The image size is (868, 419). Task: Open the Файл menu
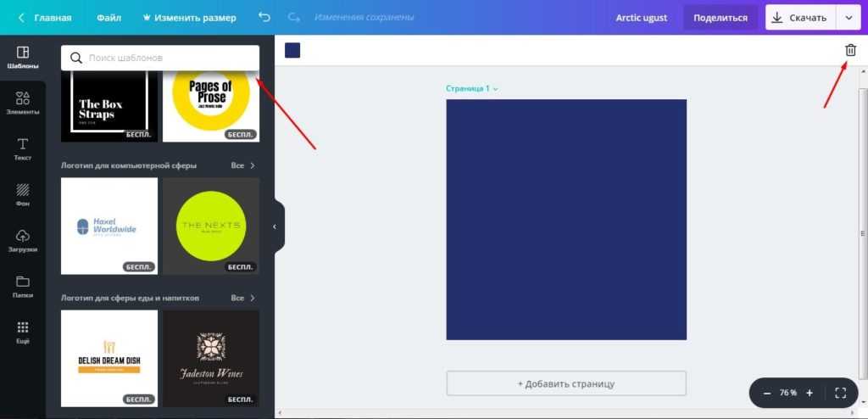click(x=108, y=17)
